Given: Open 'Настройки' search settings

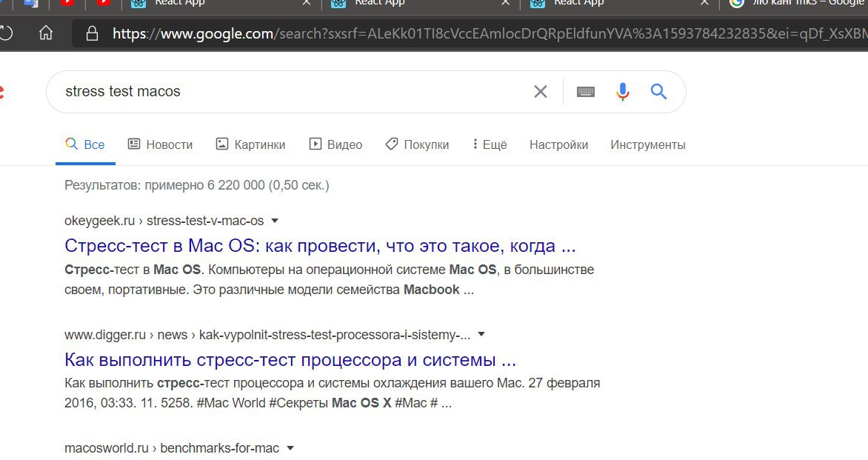Looking at the screenshot, I should [558, 144].
